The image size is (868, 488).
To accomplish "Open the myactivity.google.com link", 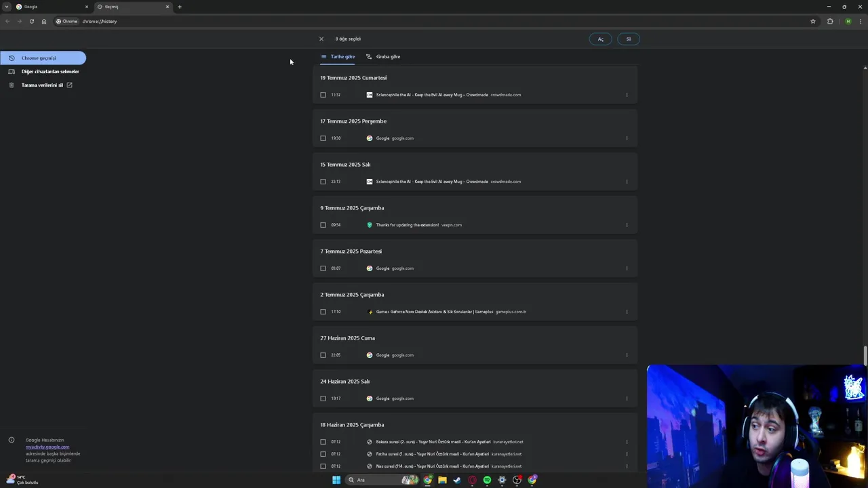I will (x=47, y=447).
